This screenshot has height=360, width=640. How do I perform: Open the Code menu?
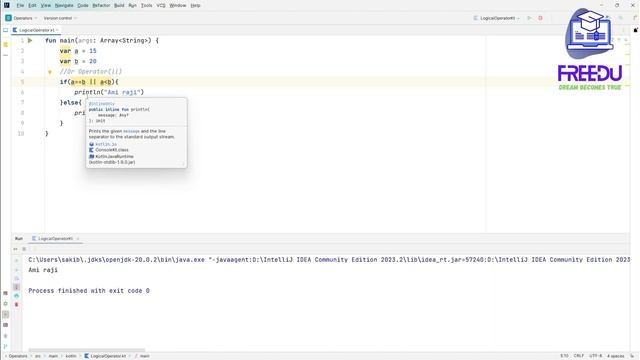click(x=83, y=5)
